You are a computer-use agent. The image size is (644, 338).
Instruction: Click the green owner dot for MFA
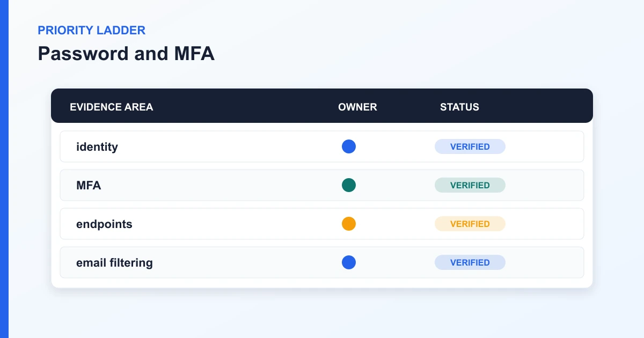click(349, 185)
